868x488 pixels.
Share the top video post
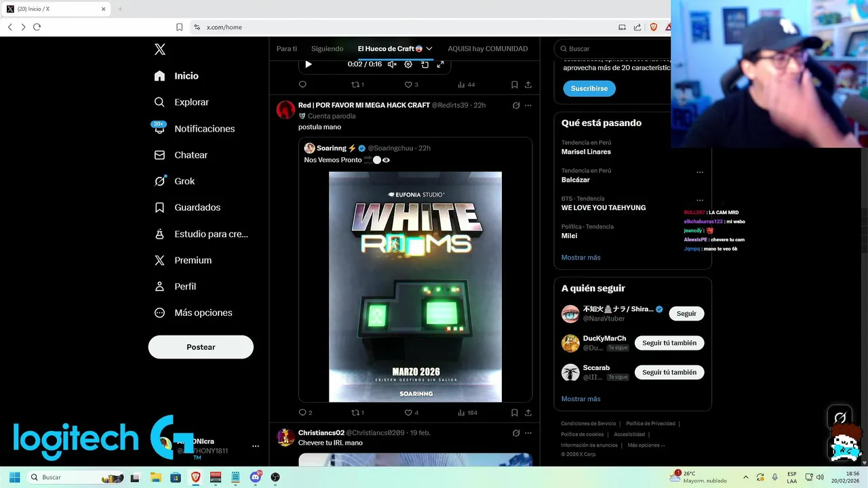tap(528, 85)
